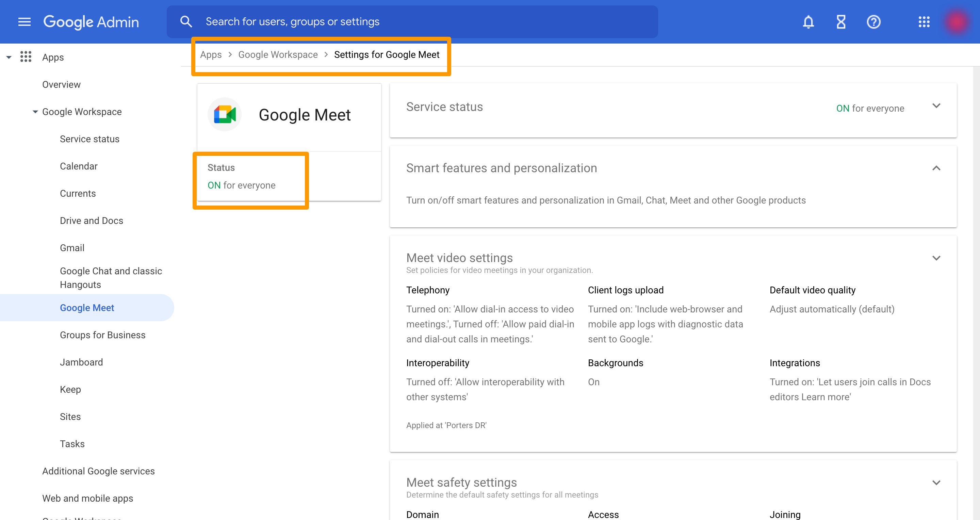Click the Google Meet camera logo

pyautogui.click(x=225, y=114)
